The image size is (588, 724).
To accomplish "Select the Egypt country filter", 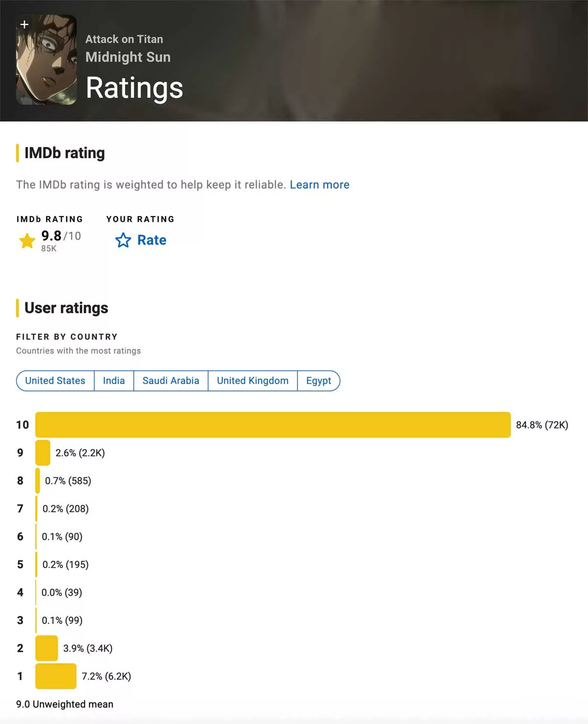I will point(318,381).
